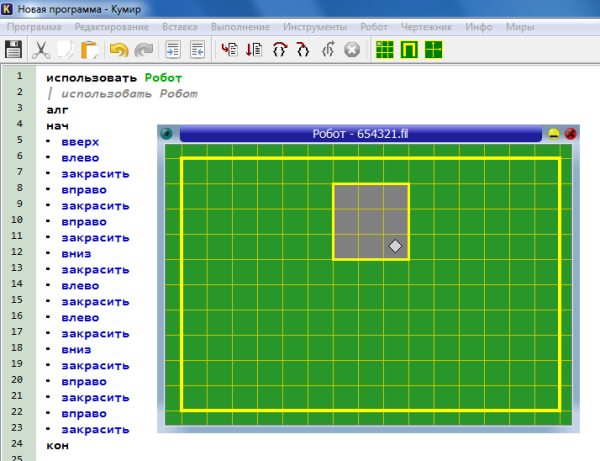Click the robot diamond marker on the field
Screen dimensions: 600x461
(395, 246)
